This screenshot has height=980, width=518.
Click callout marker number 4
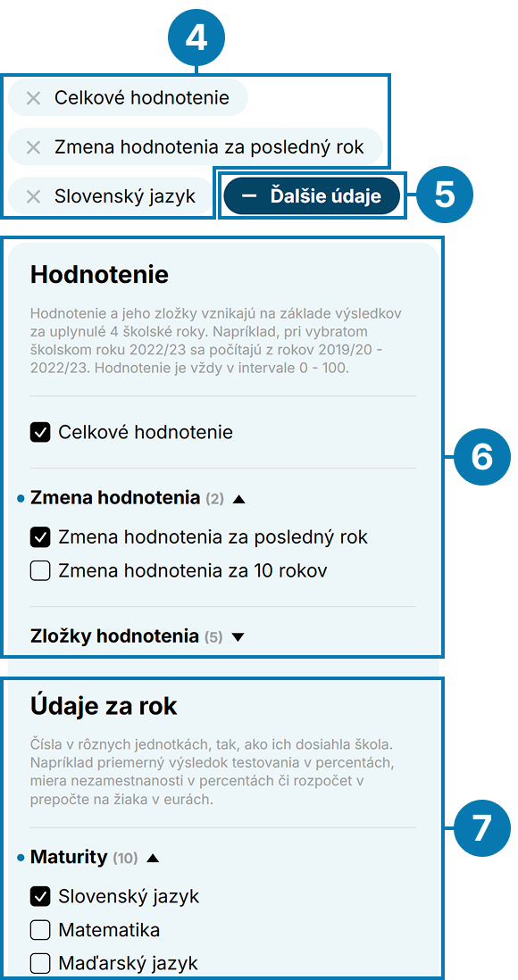pyautogui.click(x=196, y=38)
